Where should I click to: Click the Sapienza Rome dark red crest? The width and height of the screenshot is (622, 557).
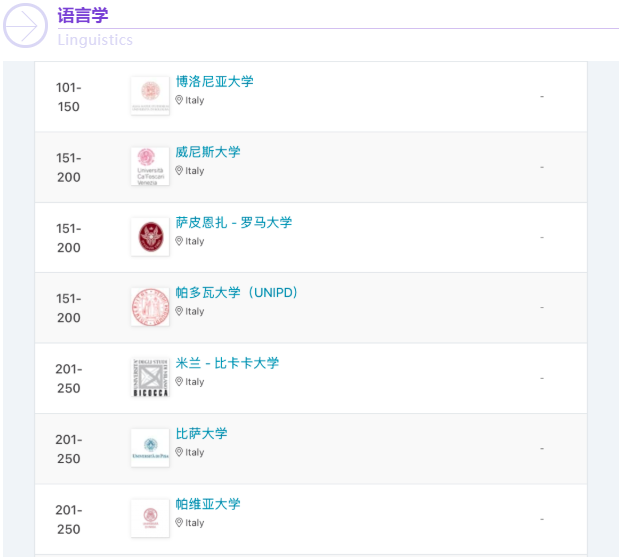pyautogui.click(x=150, y=237)
